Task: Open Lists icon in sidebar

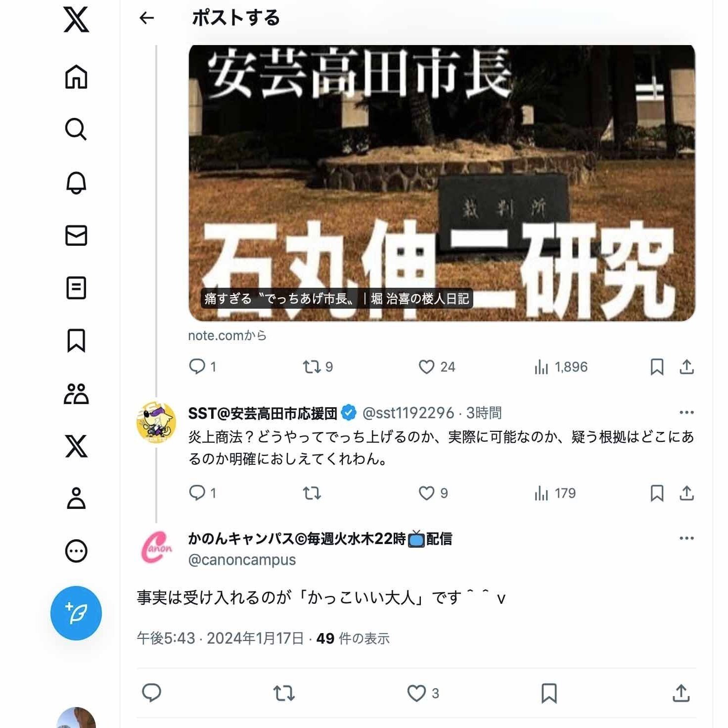Action: (x=76, y=288)
